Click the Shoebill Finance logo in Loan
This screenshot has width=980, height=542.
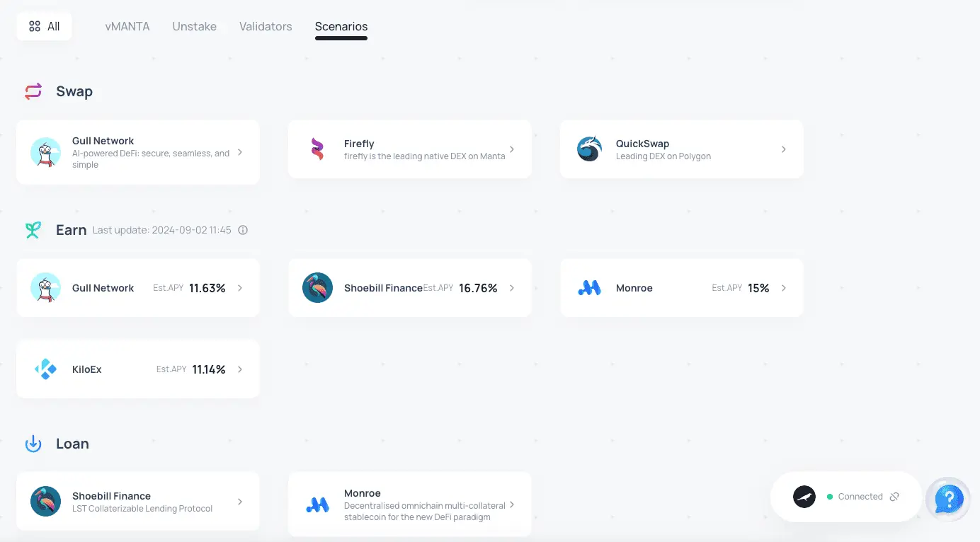(x=45, y=502)
